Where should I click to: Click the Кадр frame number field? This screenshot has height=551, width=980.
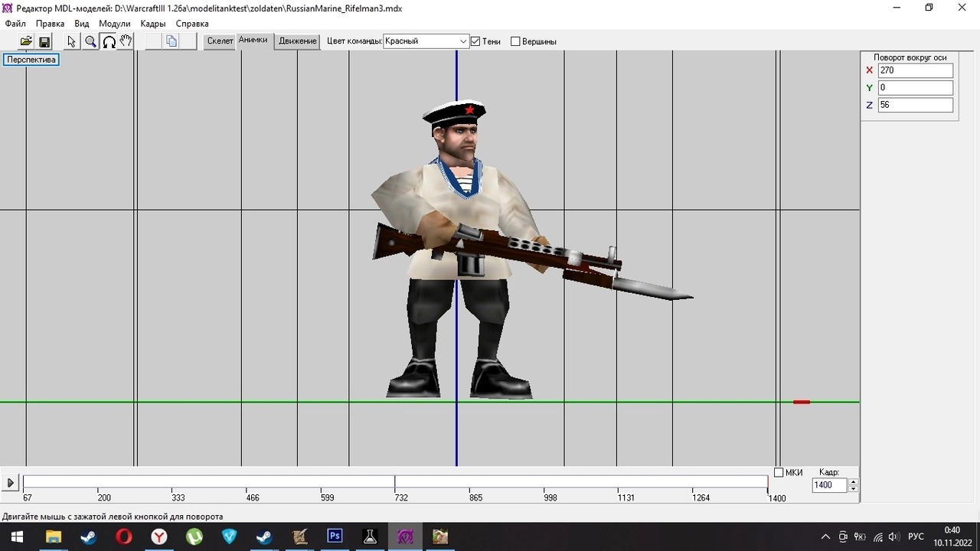[x=830, y=485]
